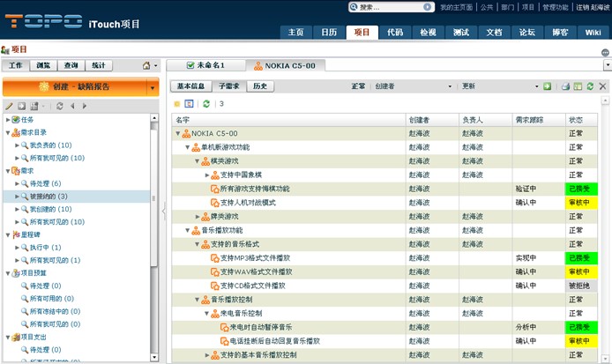This screenshot has height=364, width=612.
Task: Open dropdown arrow on the create button
Action: [153, 88]
